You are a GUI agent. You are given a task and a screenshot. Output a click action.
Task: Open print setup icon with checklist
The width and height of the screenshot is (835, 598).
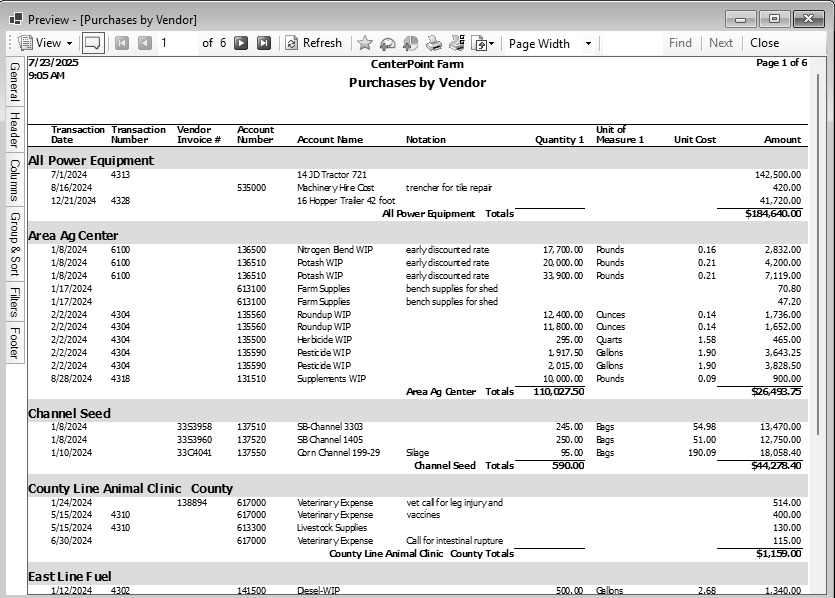point(456,43)
